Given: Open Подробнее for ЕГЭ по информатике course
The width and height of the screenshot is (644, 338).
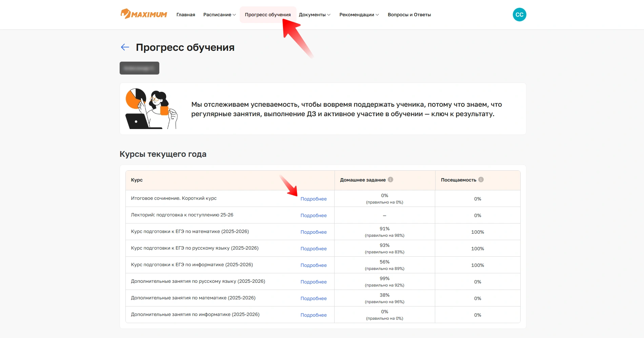Looking at the screenshot, I should click(x=314, y=265).
